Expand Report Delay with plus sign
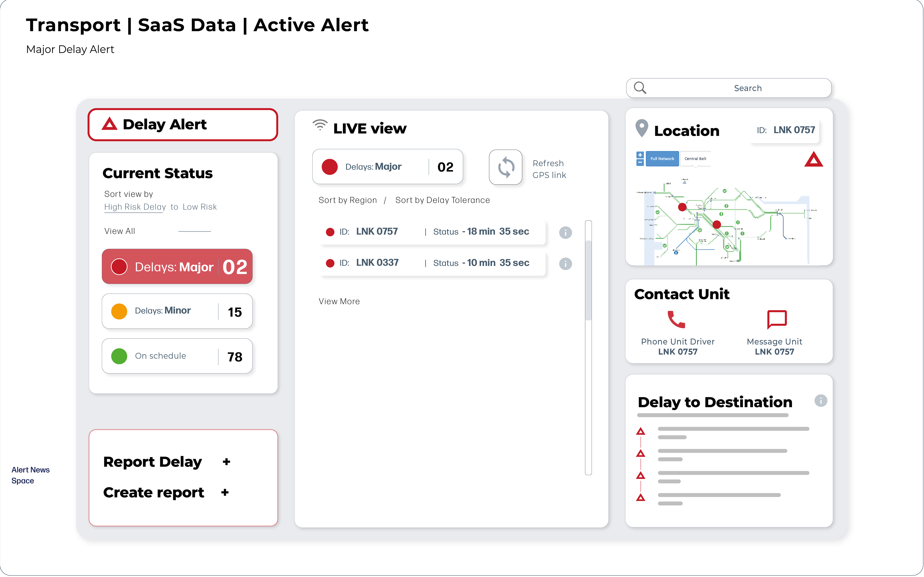This screenshot has height=577, width=924. click(226, 462)
